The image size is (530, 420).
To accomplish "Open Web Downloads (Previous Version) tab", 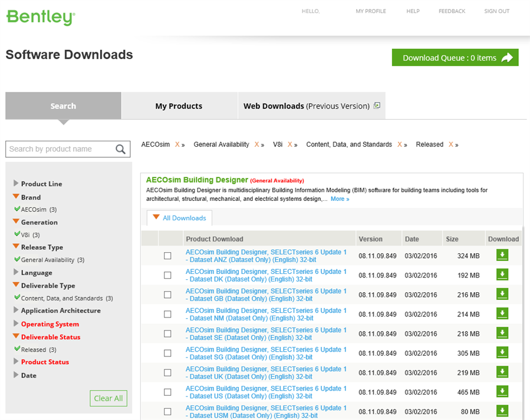I will point(312,105).
